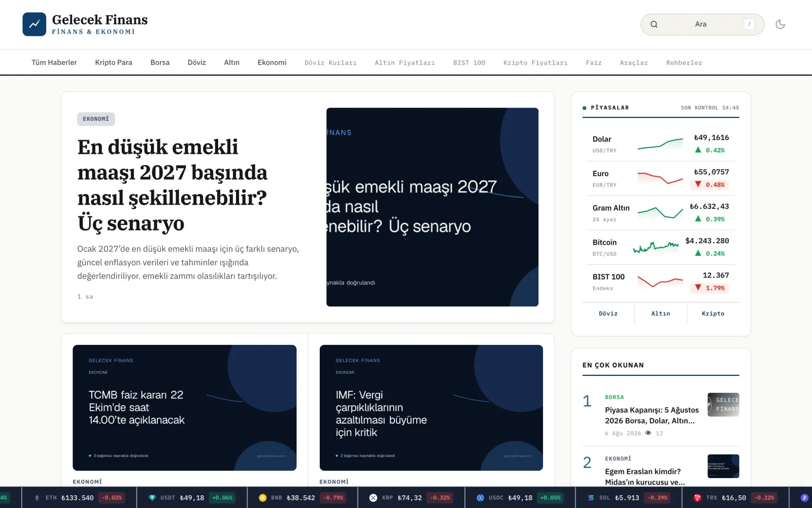The width and height of the screenshot is (812, 508).
Task: Click the EKONOMİ tag on featured article
Action: [96, 119]
